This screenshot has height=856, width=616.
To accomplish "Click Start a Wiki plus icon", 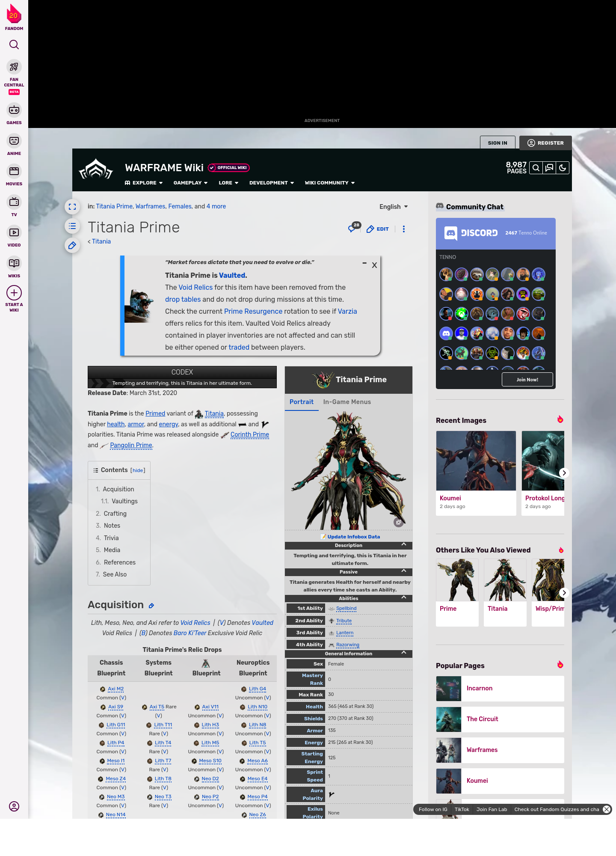I will (x=14, y=293).
